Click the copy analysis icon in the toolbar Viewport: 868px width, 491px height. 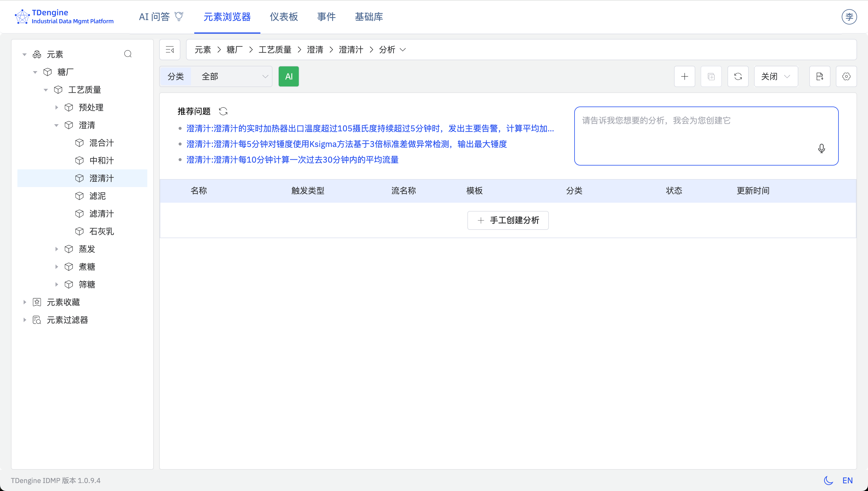pos(711,76)
